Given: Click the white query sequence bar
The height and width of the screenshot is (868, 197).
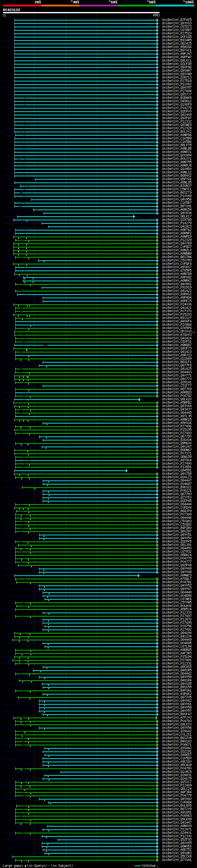Looking at the screenshot, I should (x=81, y=12).
